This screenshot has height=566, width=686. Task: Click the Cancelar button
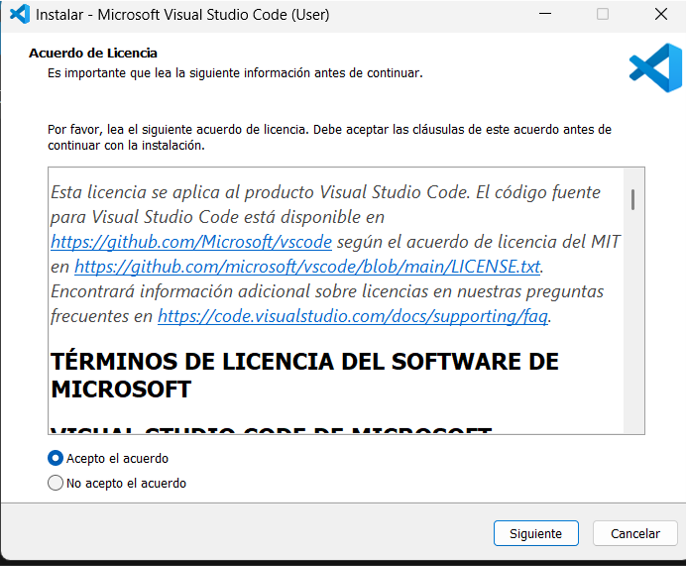tap(635, 533)
